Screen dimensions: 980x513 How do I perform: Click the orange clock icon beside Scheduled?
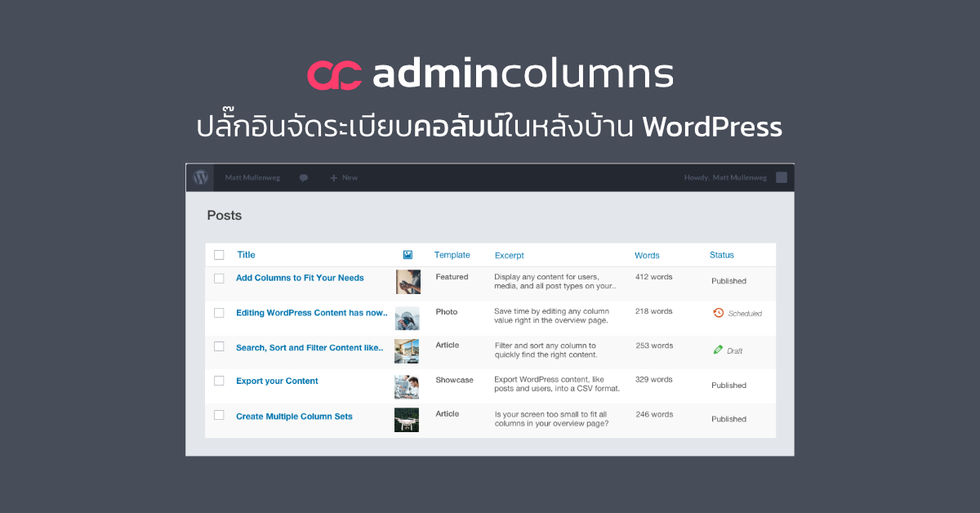(x=717, y=312)
